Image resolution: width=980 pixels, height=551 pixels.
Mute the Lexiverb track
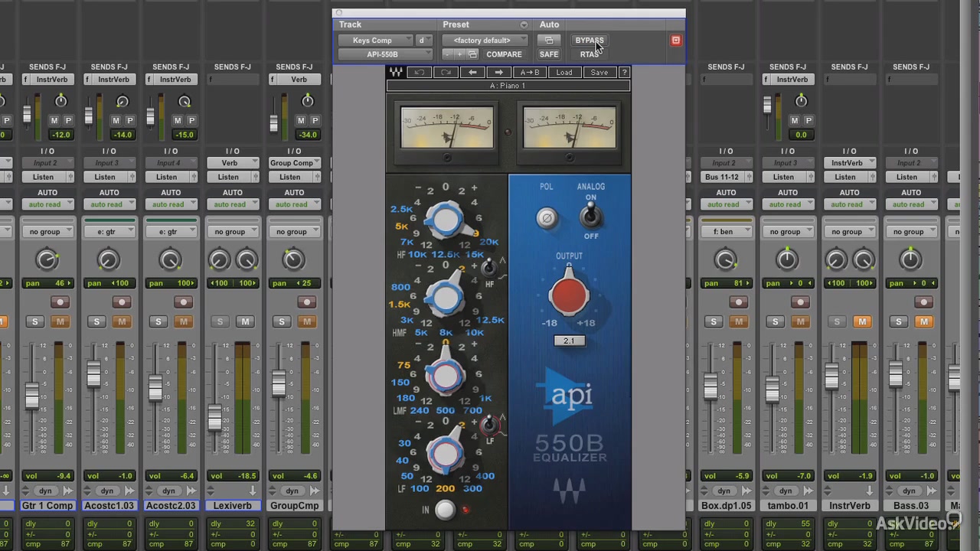[x=245, y=321]
